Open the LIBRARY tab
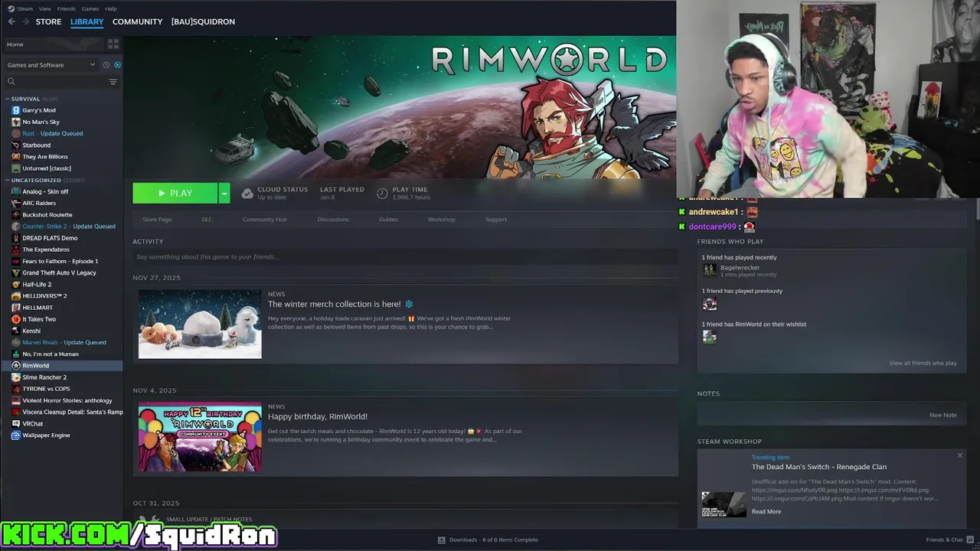The width and height of the screenshot is (980, 551). (x=87, y=21)
